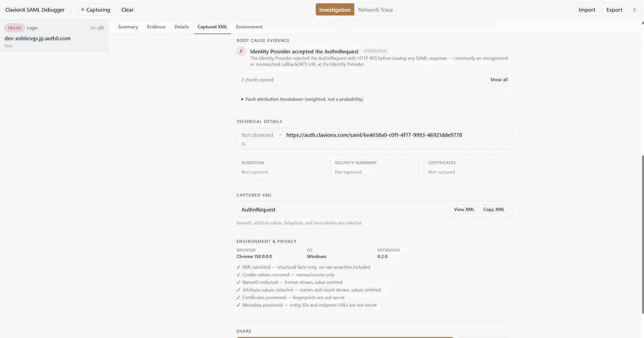Click the "Cookie values removed" line

click(288, 275)
